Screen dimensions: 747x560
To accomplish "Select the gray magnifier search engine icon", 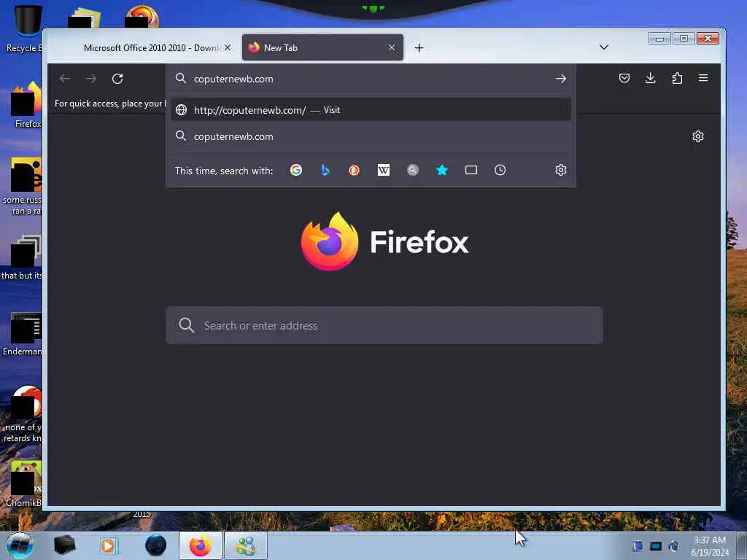I will pos(413,170).
